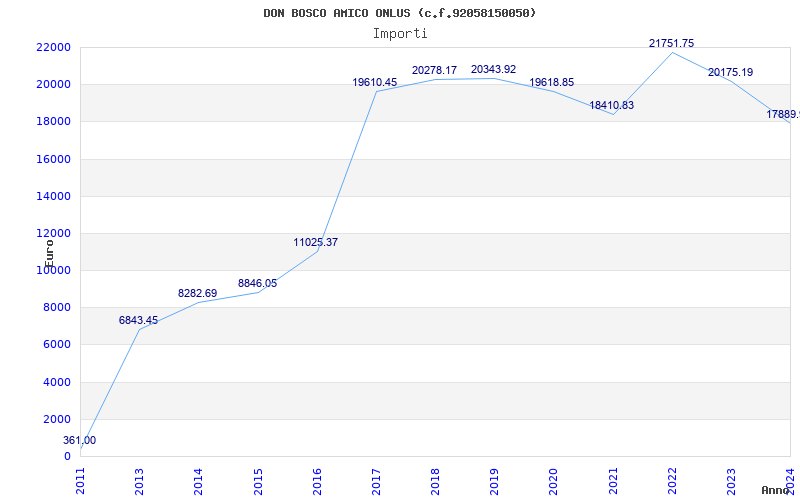The image size is (800, 500).
Task: Click the data label 11025.37
Action: click(315, 242)
